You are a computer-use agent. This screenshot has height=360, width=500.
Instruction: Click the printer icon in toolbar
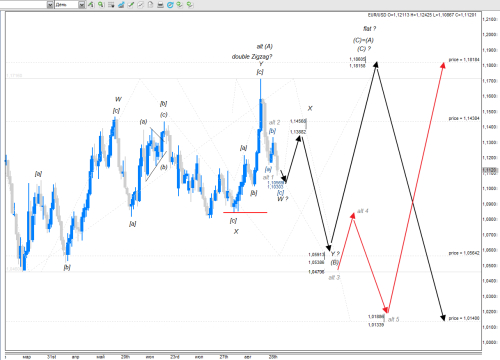click(x=160, y=5)
